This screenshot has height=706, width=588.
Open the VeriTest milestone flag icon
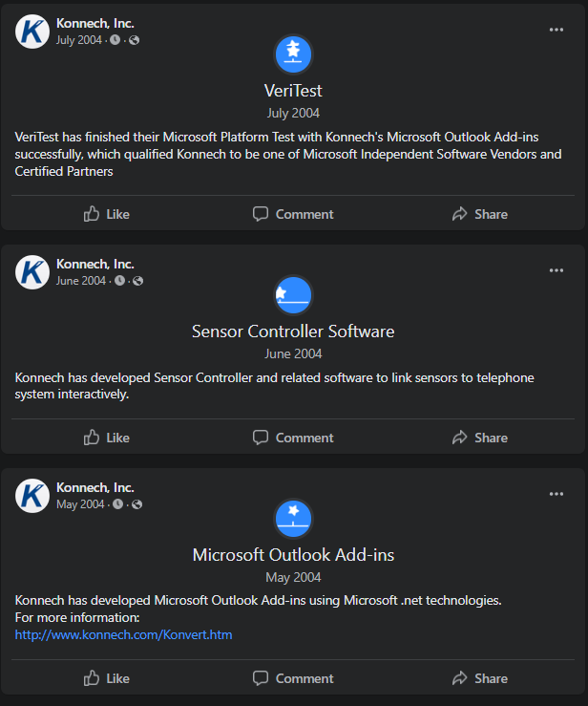coord(293,54)
